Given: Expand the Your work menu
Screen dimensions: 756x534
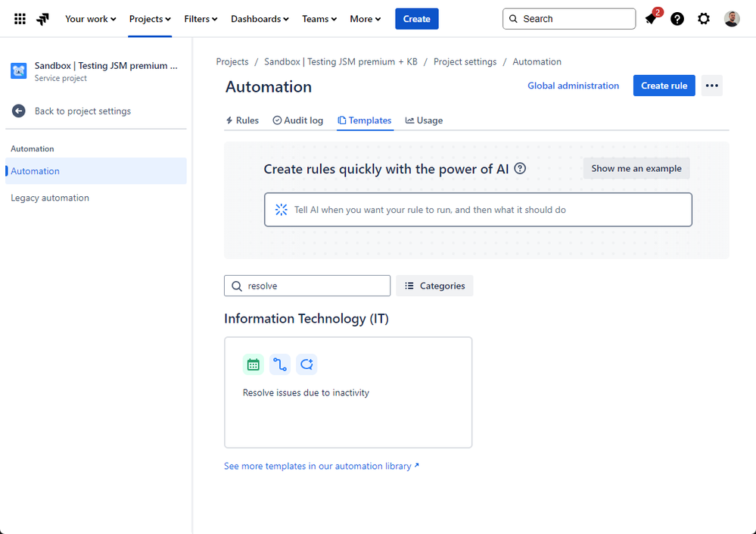Looking at the screenshot, I should (91, 19).
